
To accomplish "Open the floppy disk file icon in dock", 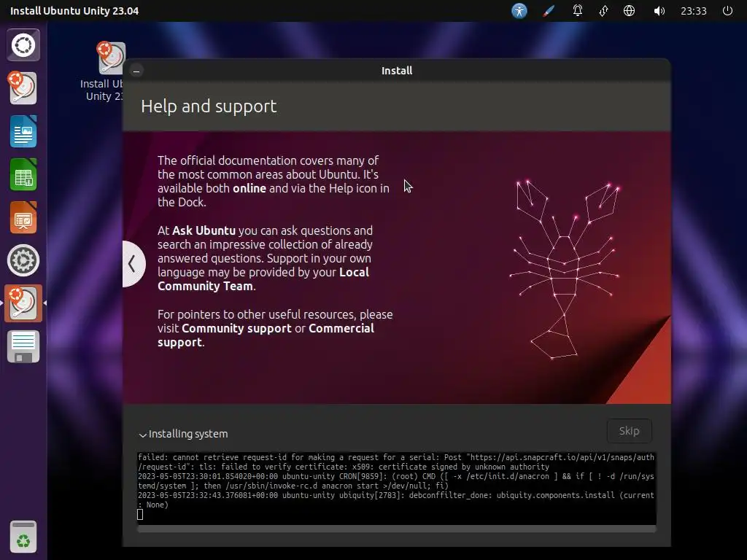I will tap(23, 346).
